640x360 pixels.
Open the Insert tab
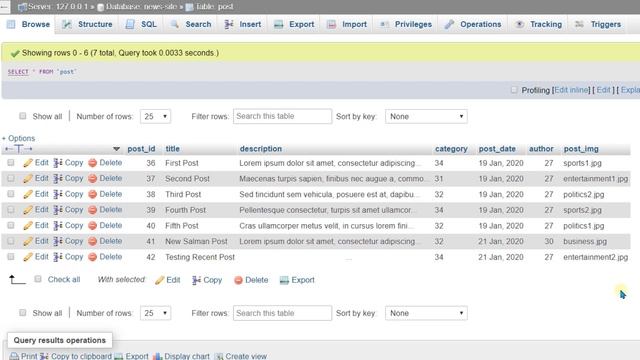[243, 24]
